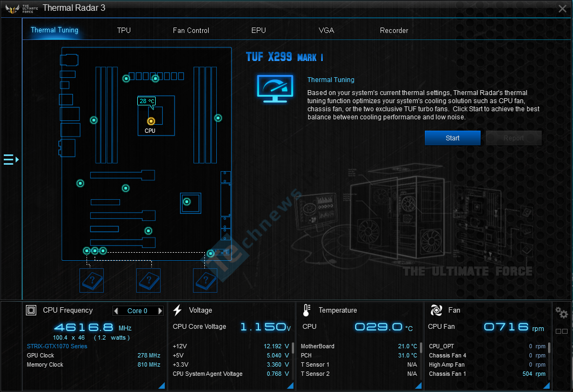Click the Start button
The image size is (573, 392).
point(452,138)
